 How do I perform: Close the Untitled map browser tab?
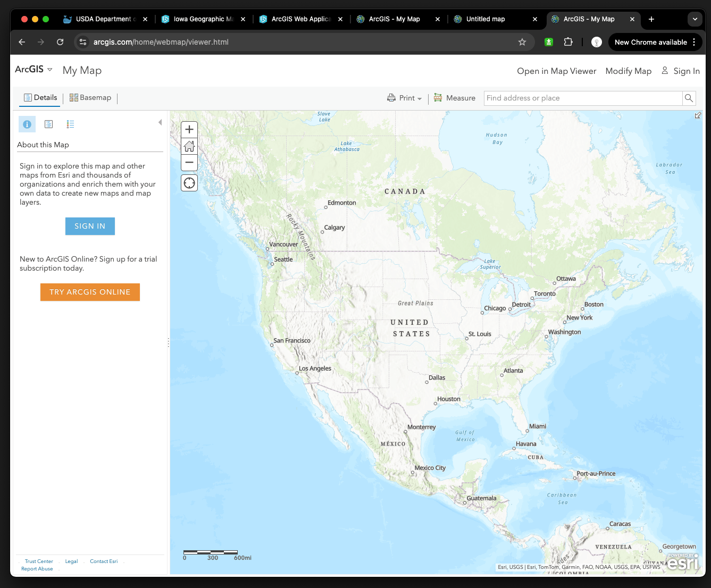[535, 19]
